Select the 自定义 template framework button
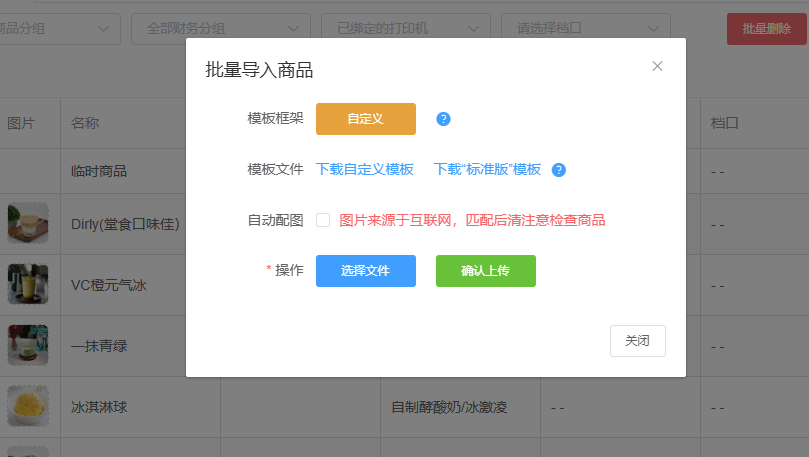Screen dimensions: 809x457 click(x=366, y=119)
